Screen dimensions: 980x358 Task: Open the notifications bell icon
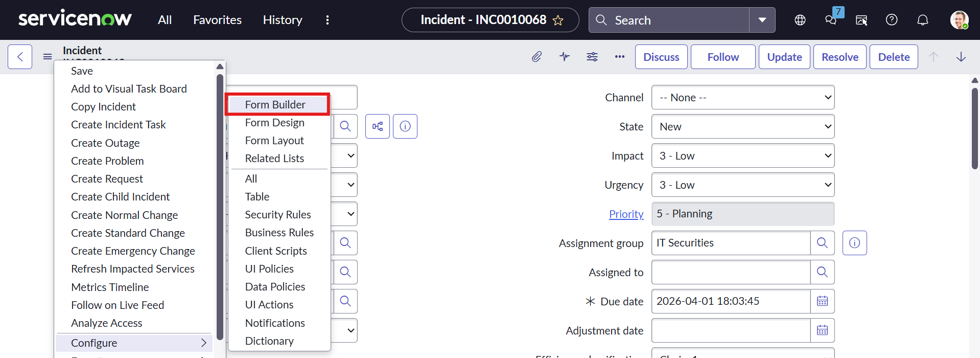pyautogui.click(x=922, y=20)
